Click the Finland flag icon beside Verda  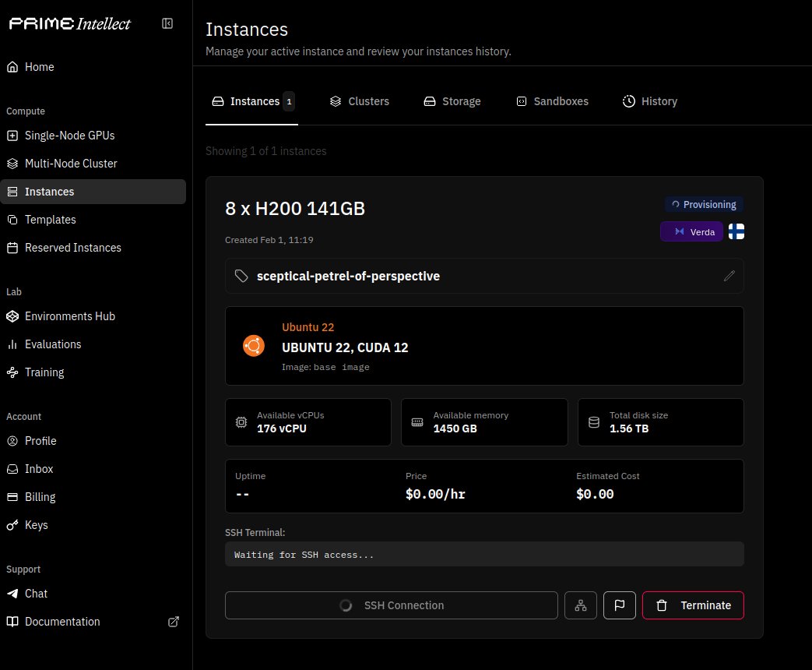[736, 231]
